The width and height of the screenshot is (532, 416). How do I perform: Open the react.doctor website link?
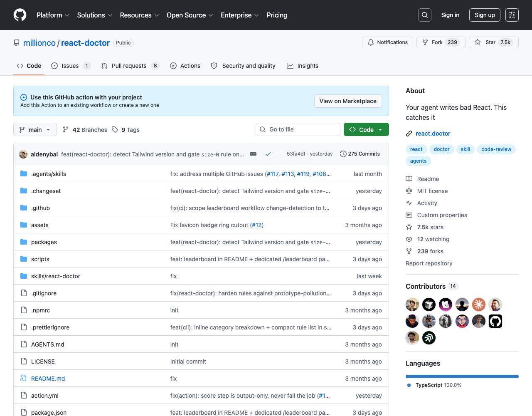click(x=433, y=134)
